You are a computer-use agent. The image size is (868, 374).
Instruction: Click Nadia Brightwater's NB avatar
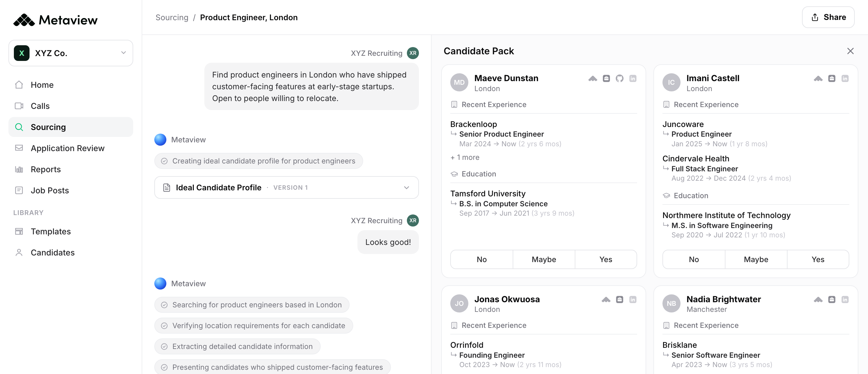pyautogui.click(x=671, y=303)
